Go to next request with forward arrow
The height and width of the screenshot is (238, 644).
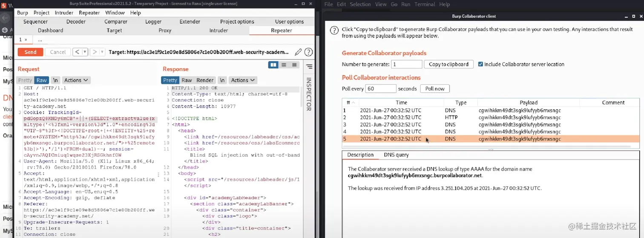[95, 52]
